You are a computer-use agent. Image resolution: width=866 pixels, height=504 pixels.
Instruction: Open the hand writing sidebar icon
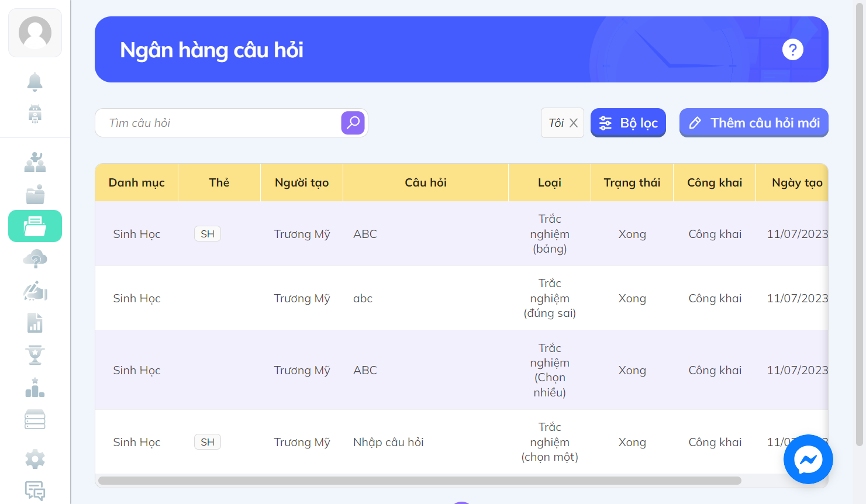click(x=35, y=291)
